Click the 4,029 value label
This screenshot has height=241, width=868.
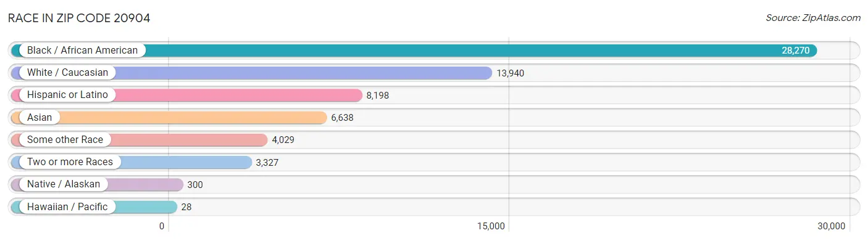click(x=283, y=139)
